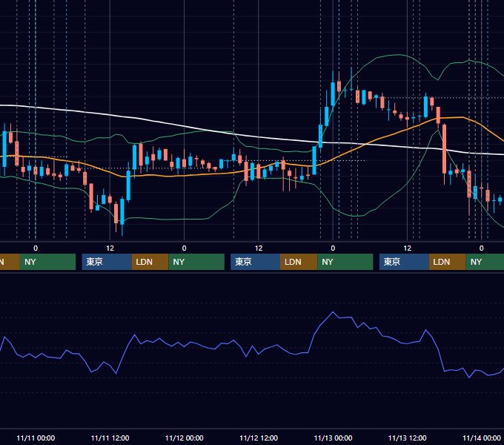
Task: Click the LDN session block on 11/13
Action: [448, 262]
